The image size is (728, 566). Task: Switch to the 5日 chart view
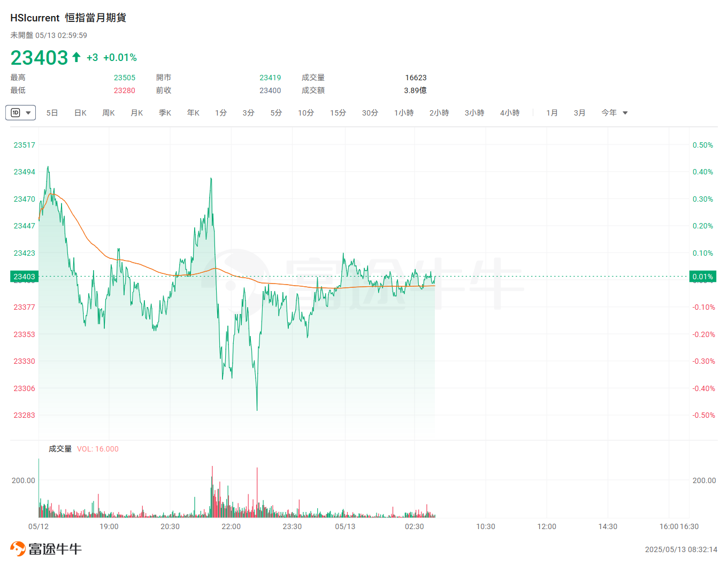(52, 113)
